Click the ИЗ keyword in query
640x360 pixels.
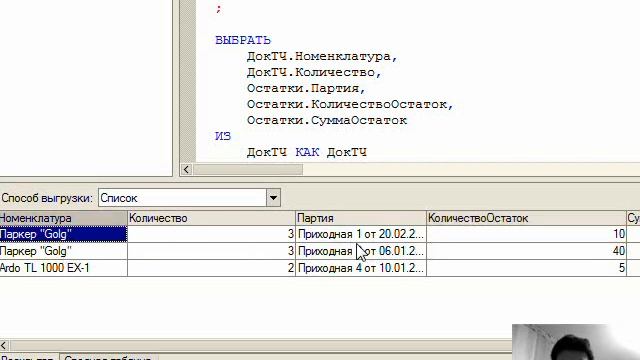click(x=223, y=136)
